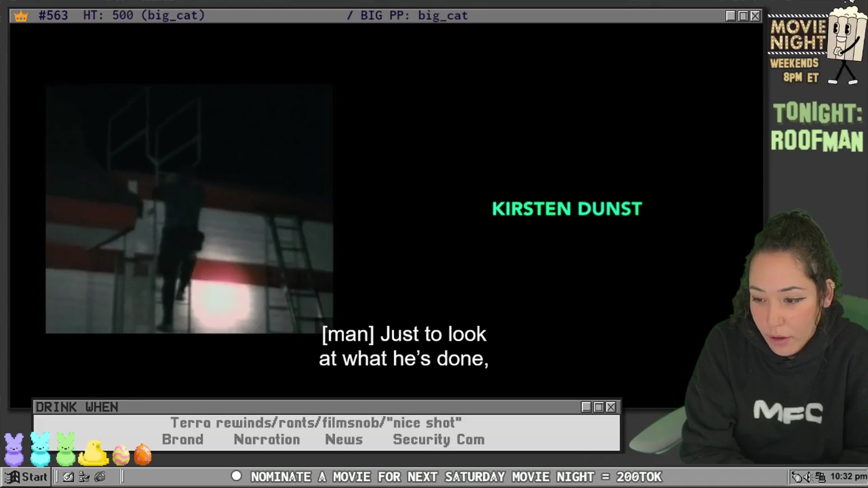Click the 'TONIGHT: ROOFMAN' text
The height and width of the screenshot is (488, 868).
(817, 127)
